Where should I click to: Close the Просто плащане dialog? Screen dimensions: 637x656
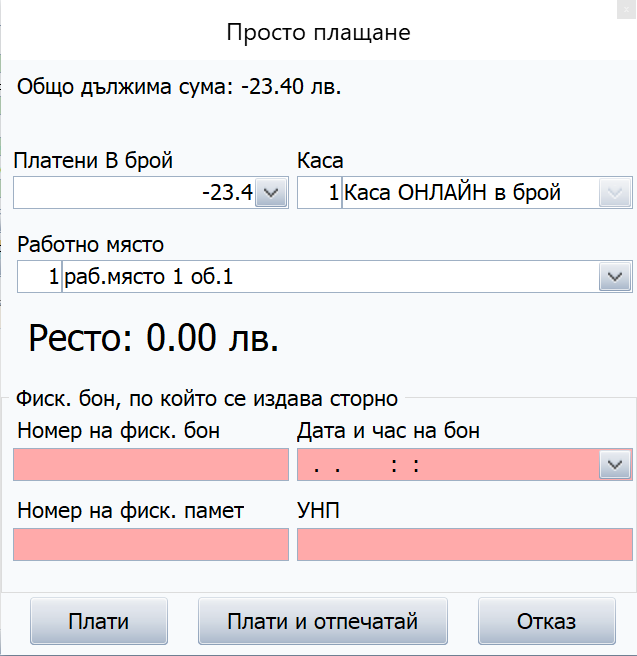pos(627,9)
